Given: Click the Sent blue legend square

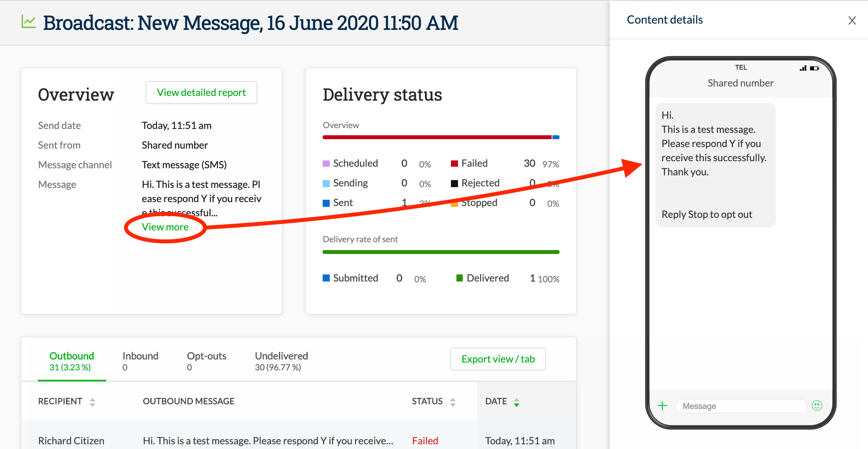Looking at the screenshot, I should (326, 202).
